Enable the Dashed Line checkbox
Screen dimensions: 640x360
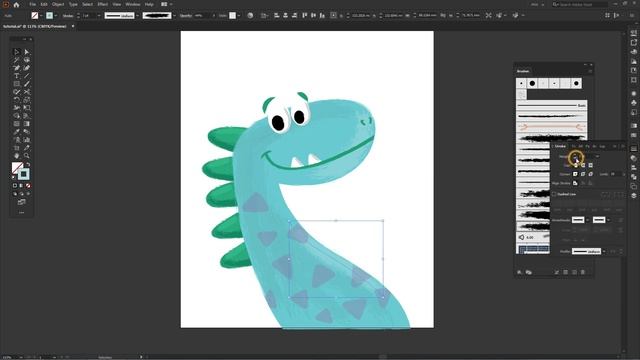click(554, 194)
